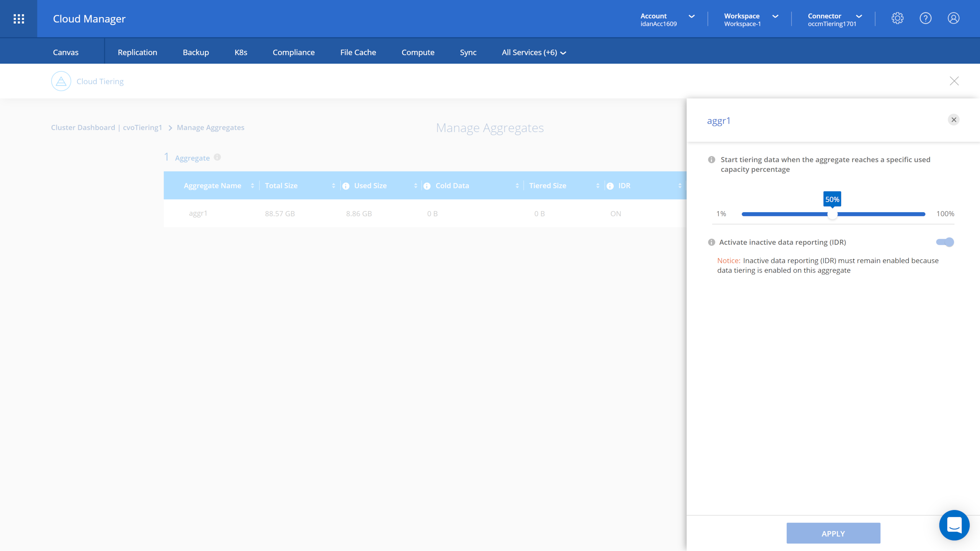980x551 pixels.
Task: Click the capacity percentage slider handle
Action: (x=832, y=214)
